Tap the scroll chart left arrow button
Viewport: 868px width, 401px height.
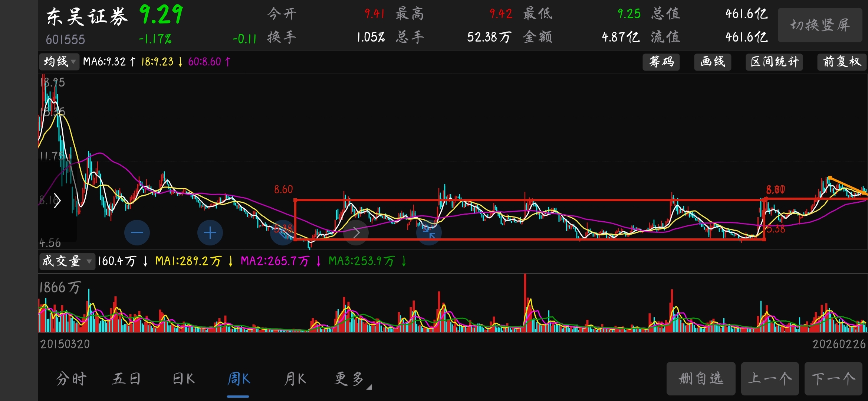coord(283,233)
